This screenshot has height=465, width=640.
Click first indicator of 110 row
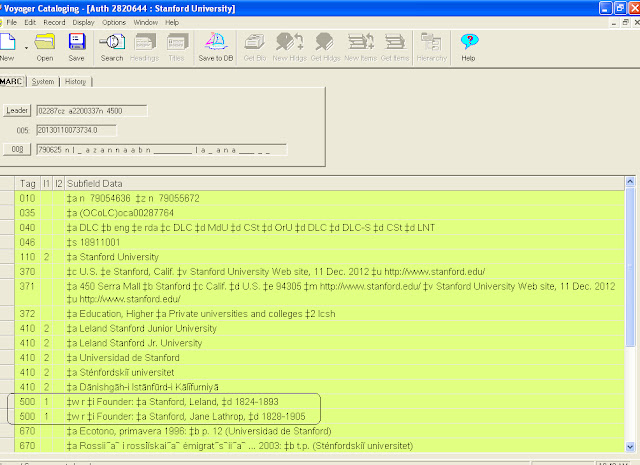pos(47,257)
